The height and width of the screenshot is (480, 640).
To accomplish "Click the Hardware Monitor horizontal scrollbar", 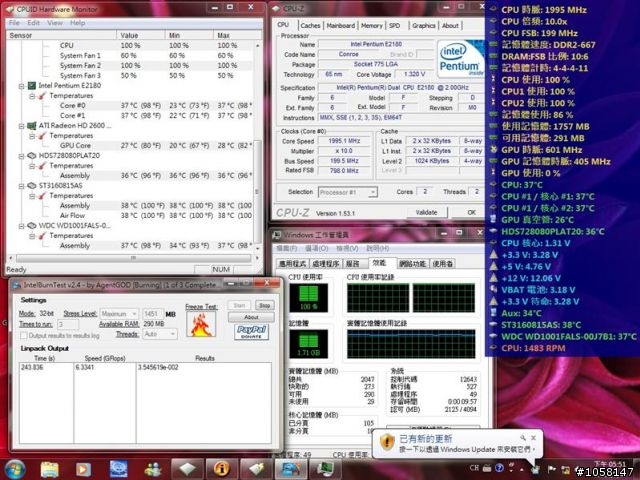I will pyautogui.click(x=133, y=258).
